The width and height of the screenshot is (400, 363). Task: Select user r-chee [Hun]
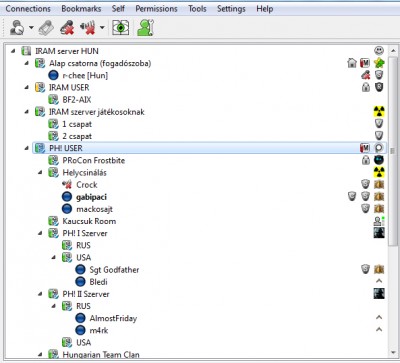pyautogui.click(x=85, y=75)
